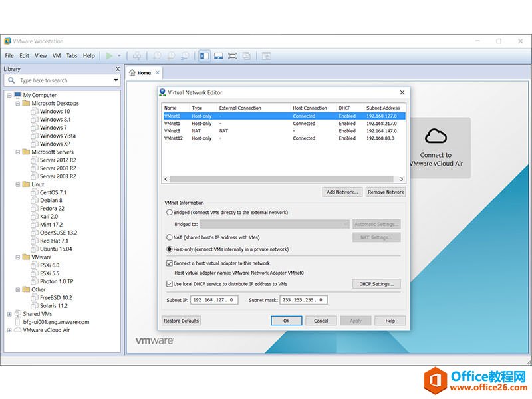
Task: Open the VM menu
Action: click(57, 56)
